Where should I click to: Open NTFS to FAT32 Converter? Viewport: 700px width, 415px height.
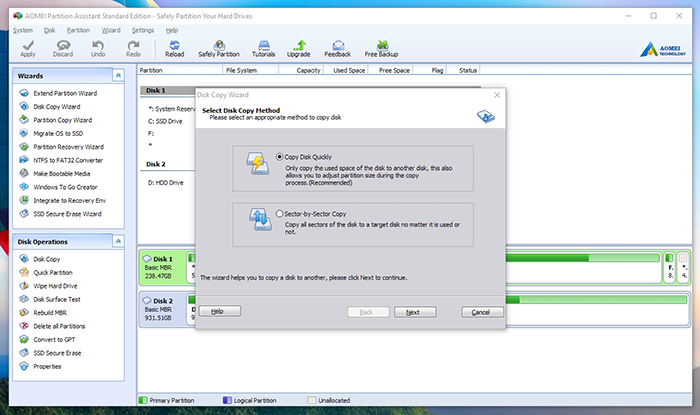coord(68,160)
